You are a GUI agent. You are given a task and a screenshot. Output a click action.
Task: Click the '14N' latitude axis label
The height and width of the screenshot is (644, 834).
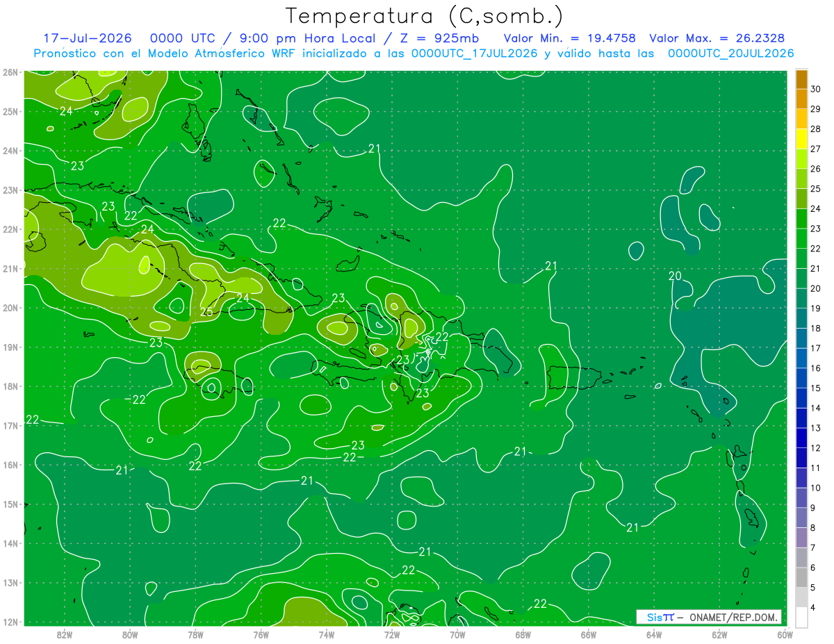point(10,543)
